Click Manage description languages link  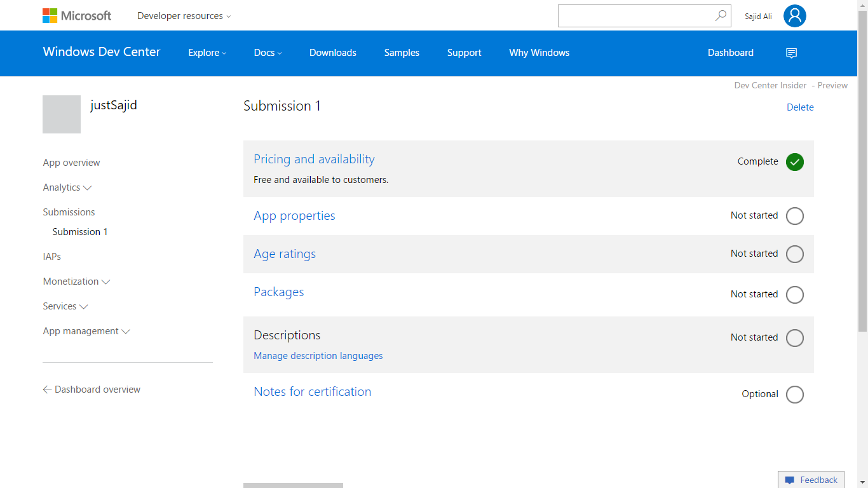tap(318, 356)
